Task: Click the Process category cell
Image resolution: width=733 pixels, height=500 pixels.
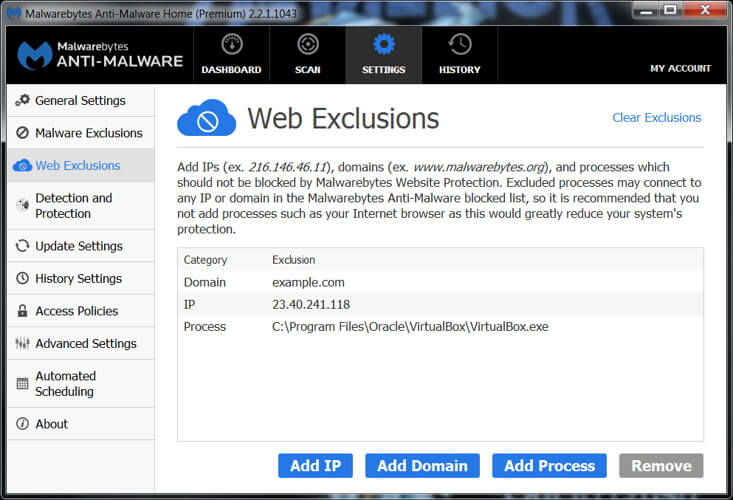Action: click(205, 327)
